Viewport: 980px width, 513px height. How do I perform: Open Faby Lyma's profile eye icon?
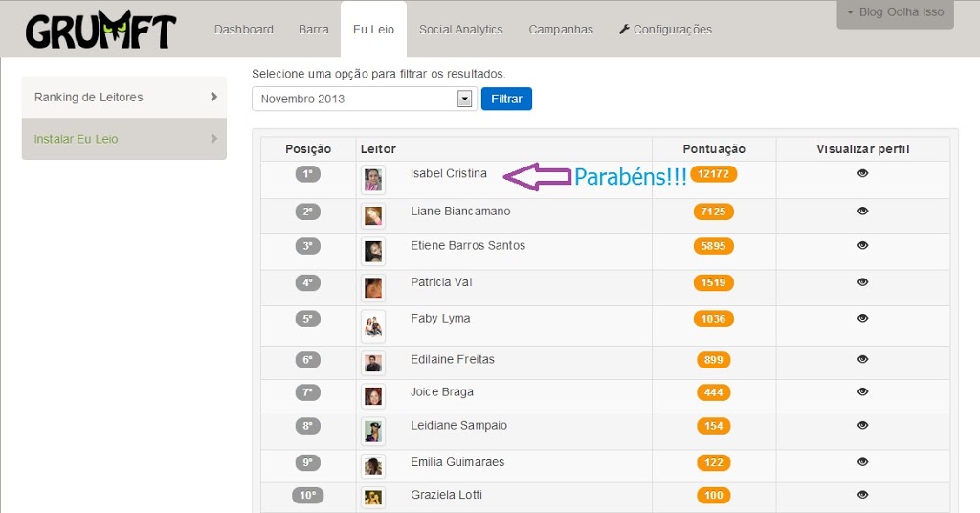(862, 318)
